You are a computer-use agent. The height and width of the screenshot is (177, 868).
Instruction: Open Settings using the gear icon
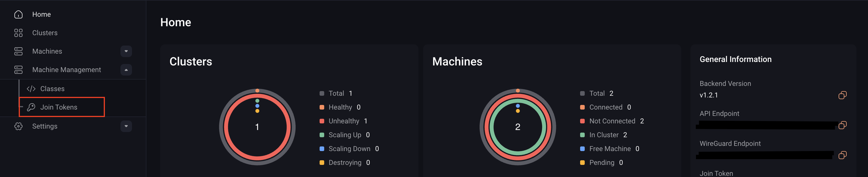pos(18,126)
